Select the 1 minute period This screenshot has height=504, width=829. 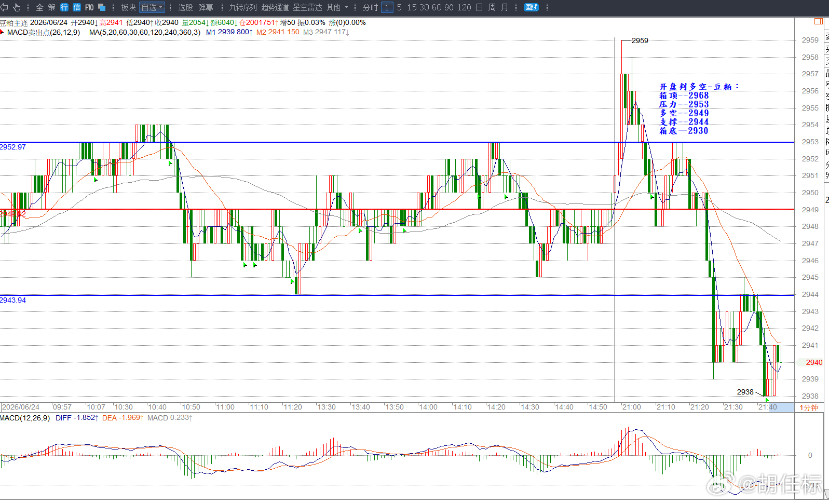point(387,7)
